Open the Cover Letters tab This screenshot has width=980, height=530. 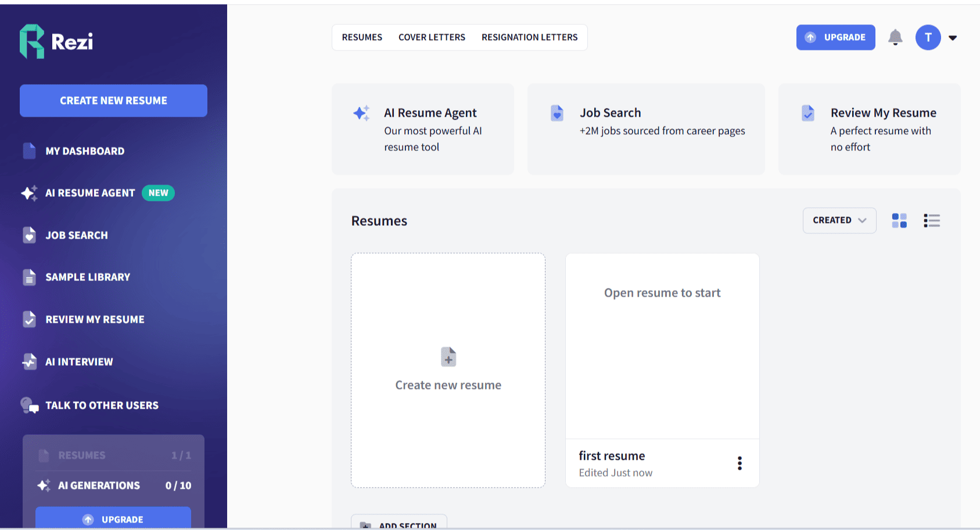pyautogui.click(x=432, y=37)
